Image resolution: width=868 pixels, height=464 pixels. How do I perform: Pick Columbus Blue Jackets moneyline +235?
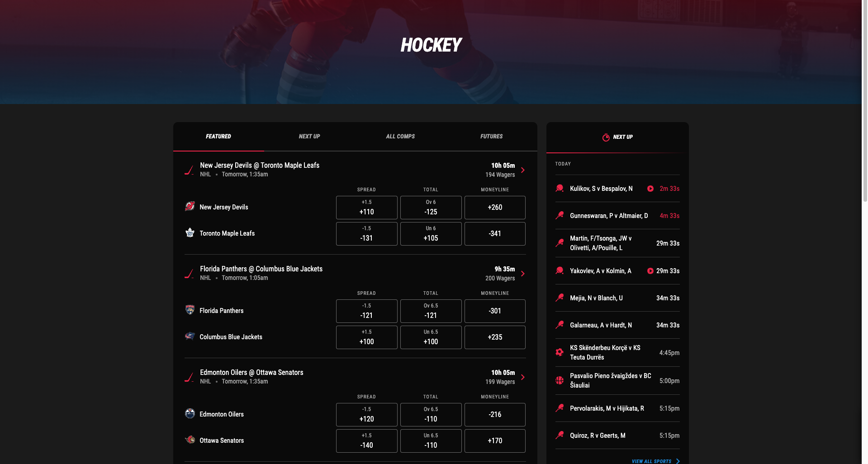click(495, 337)
